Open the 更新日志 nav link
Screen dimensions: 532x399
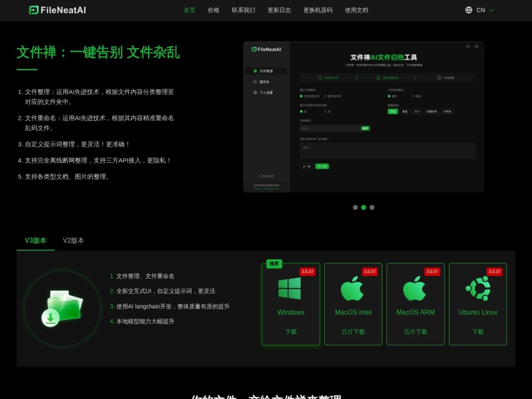click(279, 10)
